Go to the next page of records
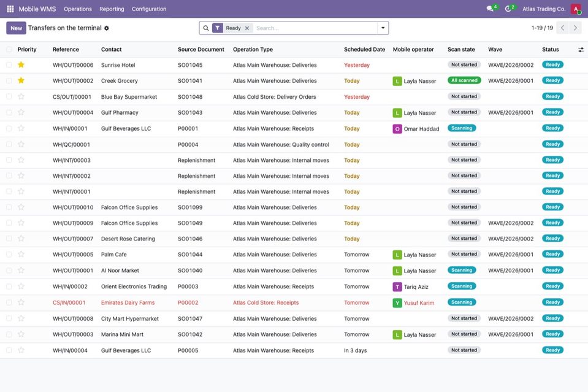The height and width of the screenshot is (392, 588). (x=575, y=28)
